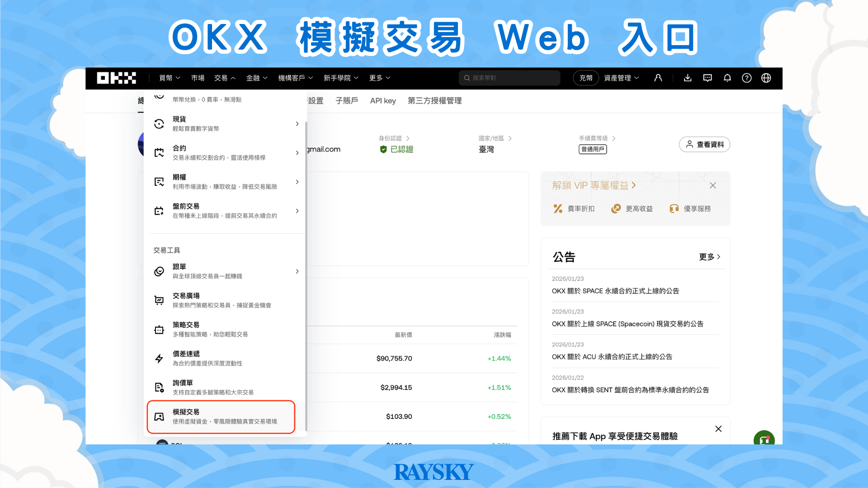Close the App download recommendation card
The image size is (868, 488).
718,429
